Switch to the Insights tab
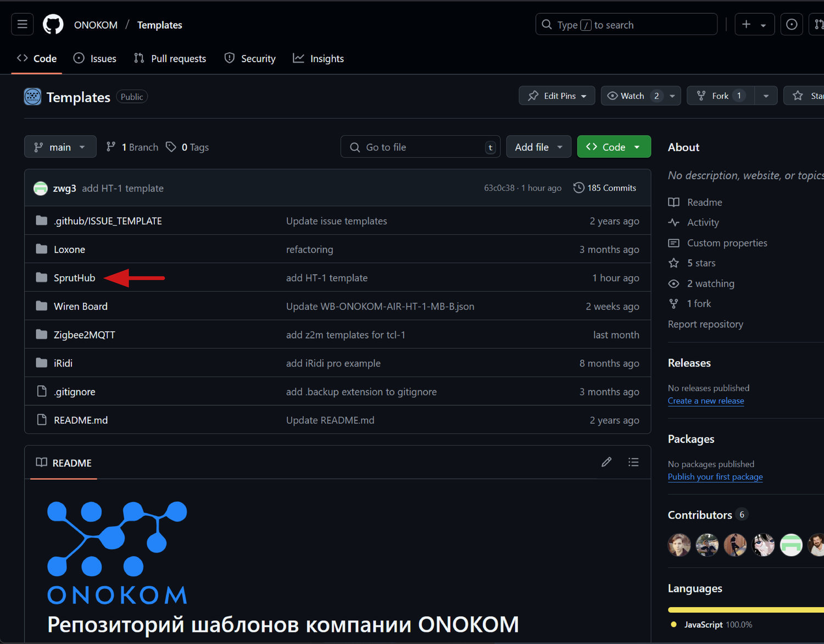The width and height of the screenshot is (824, 644). click(x=319, y=59)
